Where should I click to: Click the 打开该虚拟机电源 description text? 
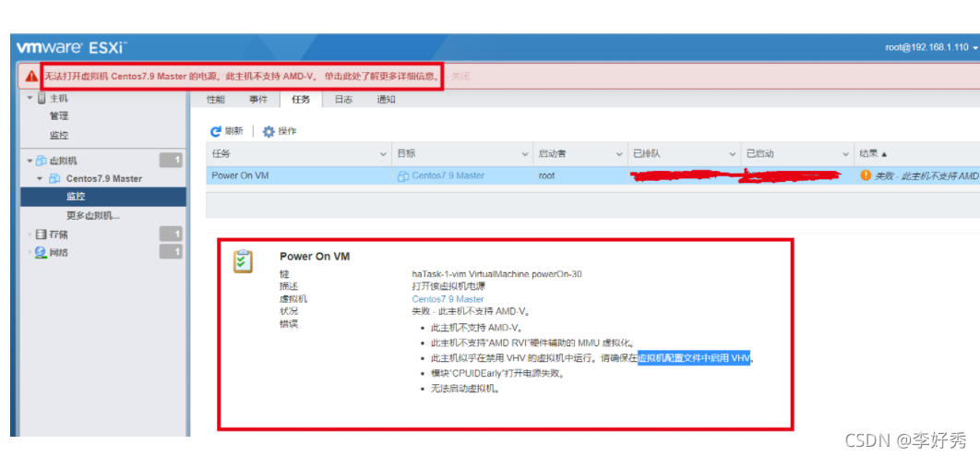[x=448, y=286]
